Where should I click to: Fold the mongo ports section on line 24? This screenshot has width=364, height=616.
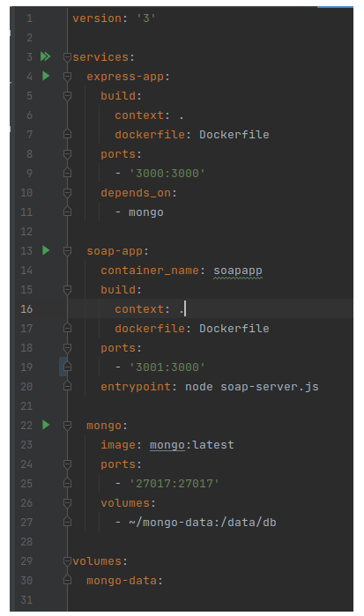coord(67,464)
